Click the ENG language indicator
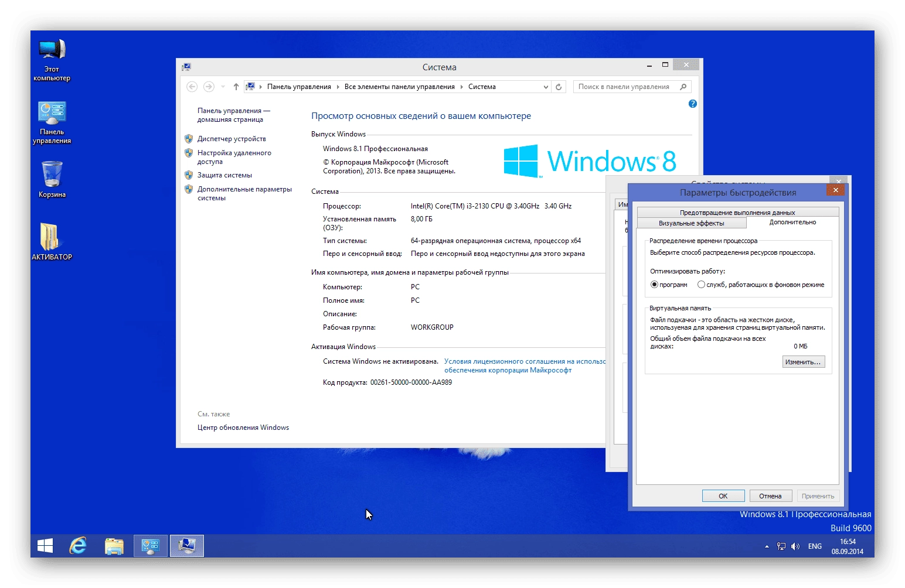 (815, 546)
